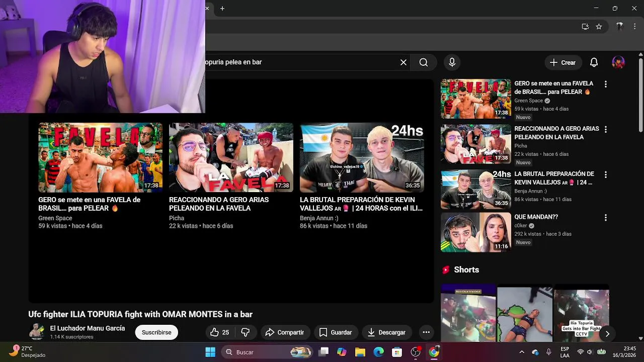This screenshot has width=644, height=362.
Task: Open the Windows Start menu
Action: [x=210, y=352]
